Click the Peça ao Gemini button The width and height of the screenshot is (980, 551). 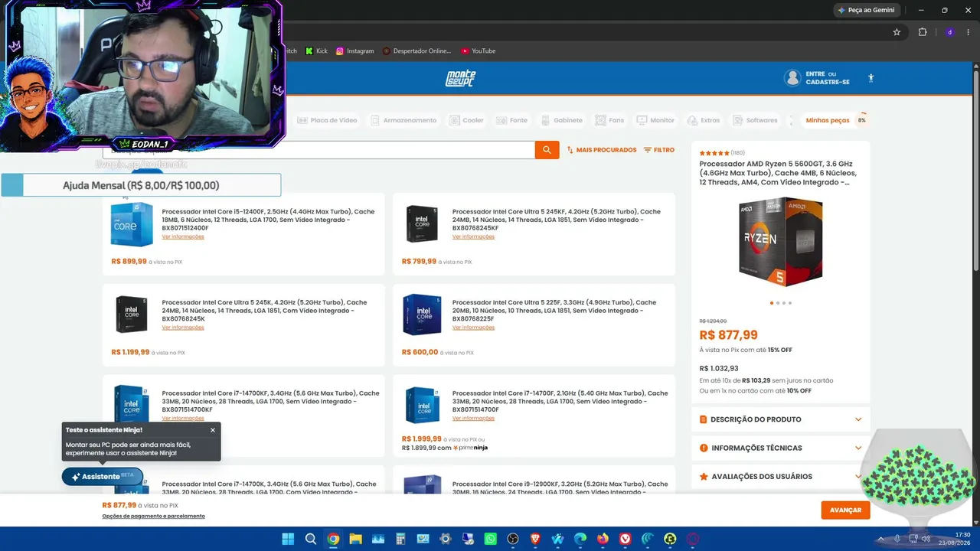(x=866, y=10)
